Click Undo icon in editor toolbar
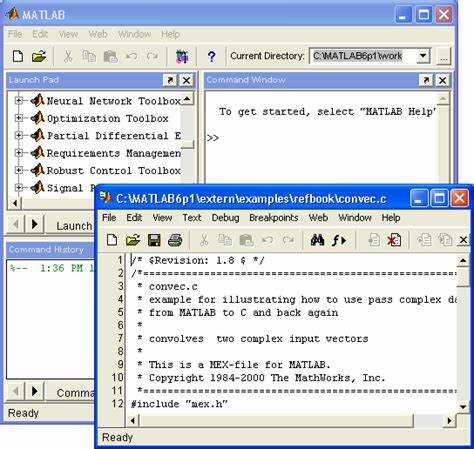 [x=267, y=240]
